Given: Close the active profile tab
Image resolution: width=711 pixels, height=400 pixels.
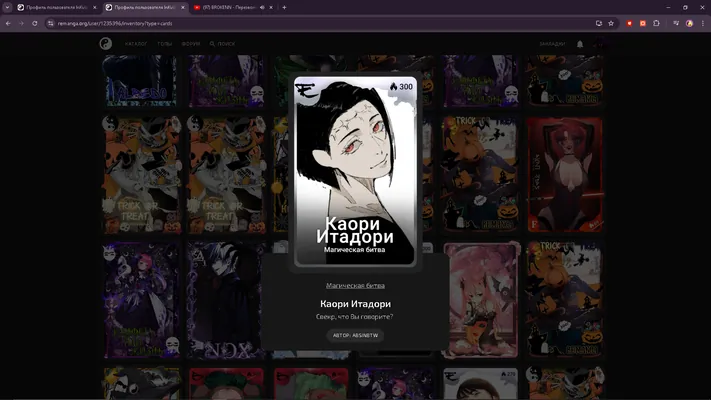Looking at the screenshot, I should tap(183, 7).
